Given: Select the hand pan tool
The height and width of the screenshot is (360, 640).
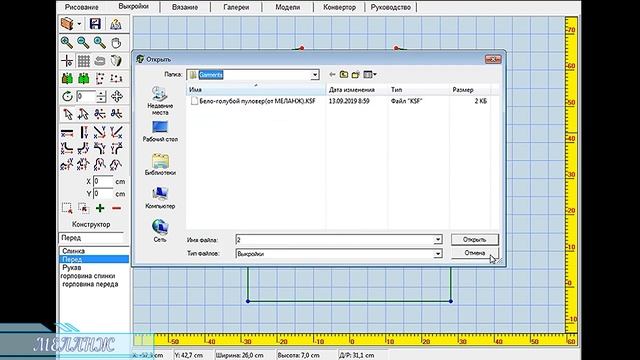Looking at the screenshot, I should point(116,42).
